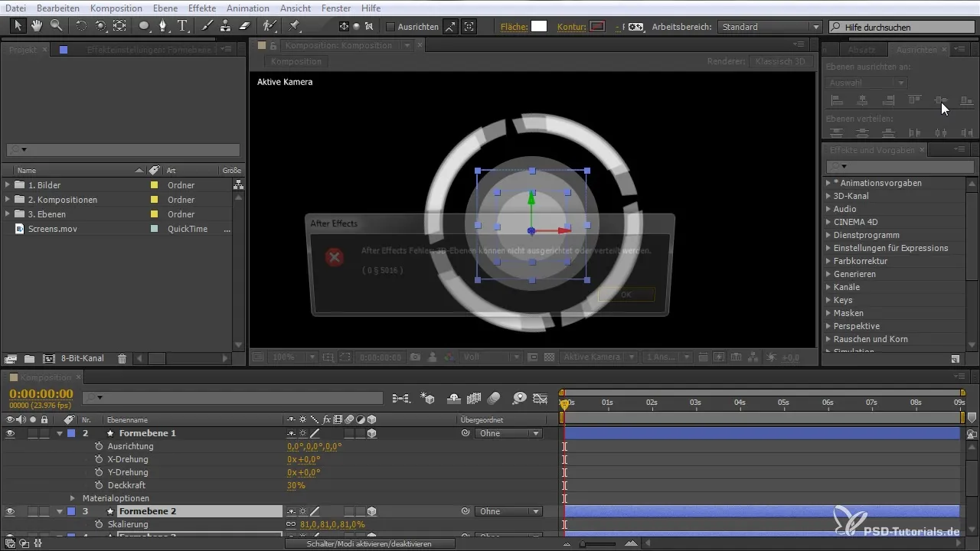Select the Rotation tool
980x551 pixels.
(81, 26)
